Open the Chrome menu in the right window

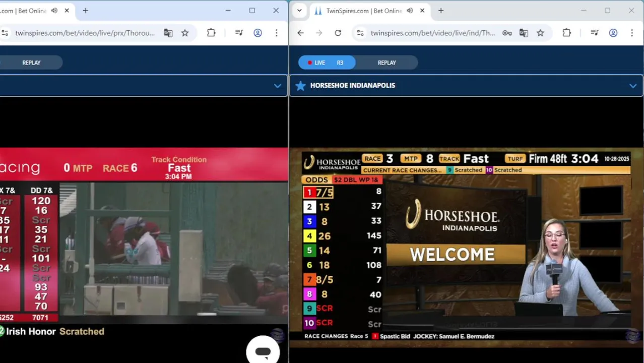coord(632,33)
